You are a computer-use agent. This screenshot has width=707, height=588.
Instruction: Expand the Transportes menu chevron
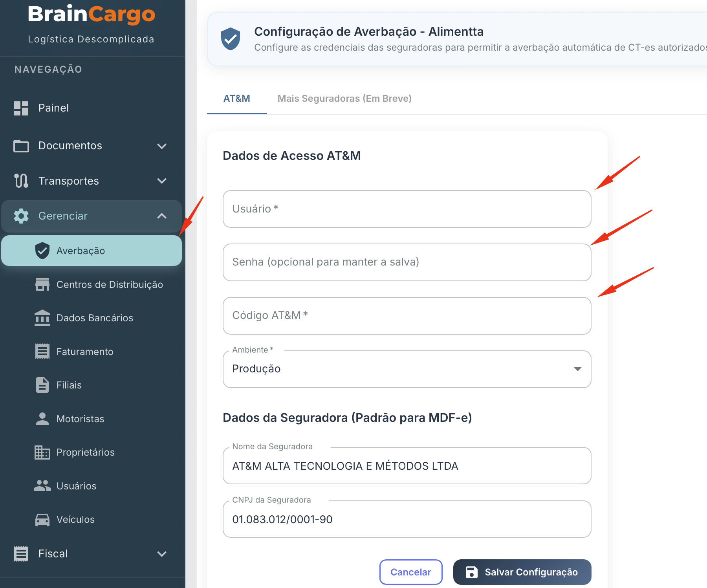[x=162, y=181]
